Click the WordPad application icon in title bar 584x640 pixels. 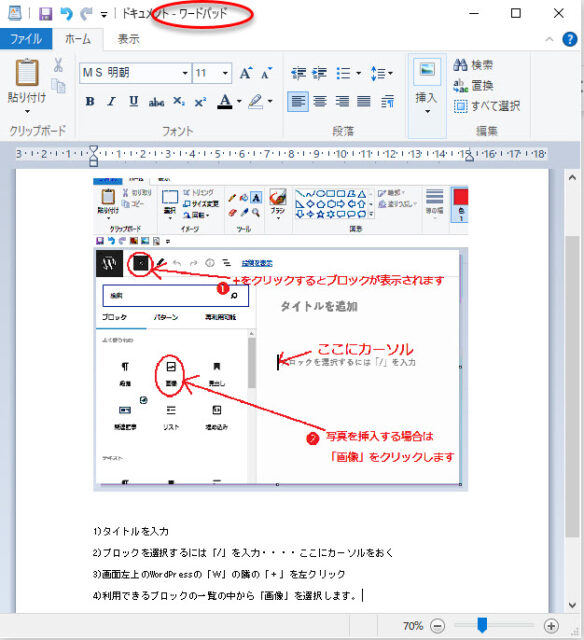click(x=15, y=13)
